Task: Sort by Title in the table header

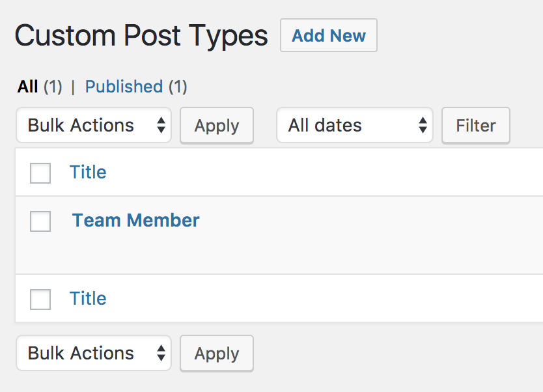Action: (88, 172)
